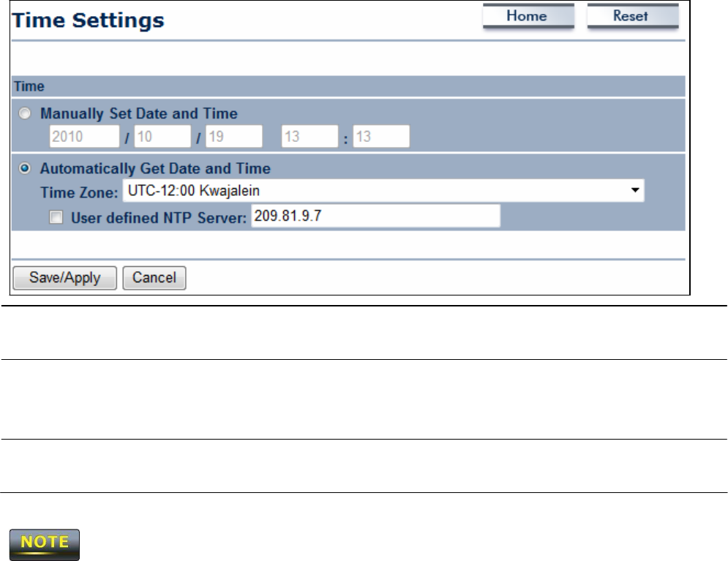728x561 pixels.
Task: Click the Save/Apply button
Action: [64, 278]
